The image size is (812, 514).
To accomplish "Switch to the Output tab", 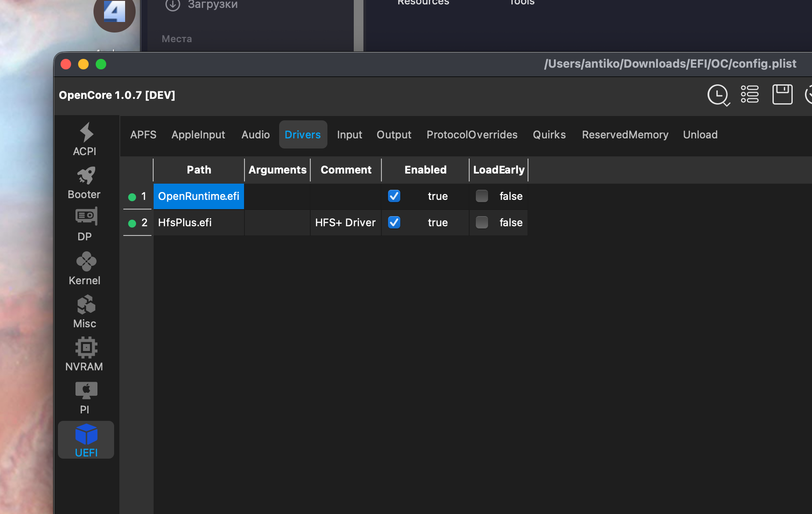I will 394,134.
